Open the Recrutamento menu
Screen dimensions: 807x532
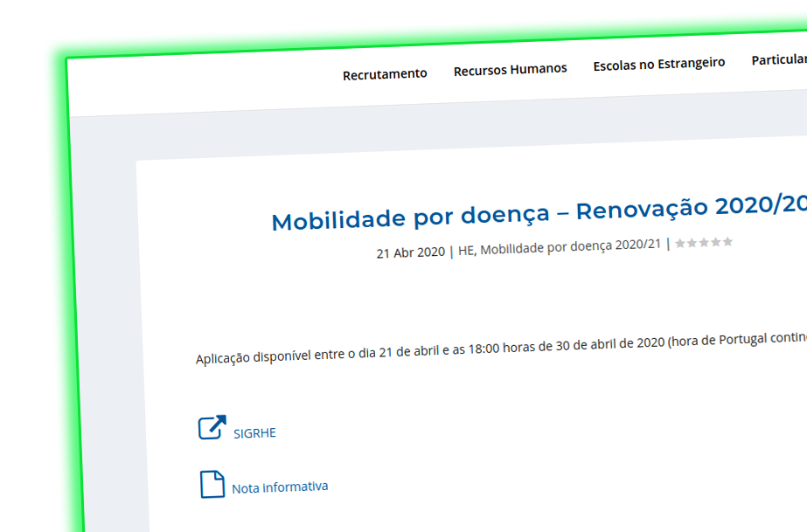tap(385, 73)
